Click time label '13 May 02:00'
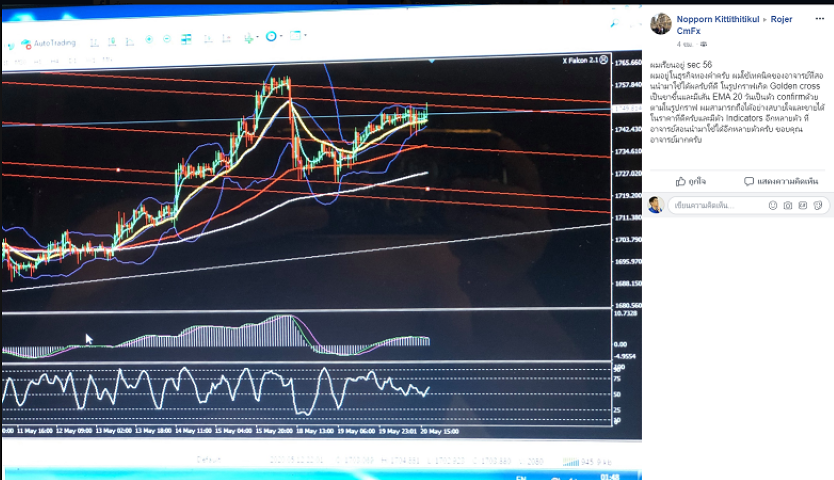This screenshot has height=480, width=834. pos(114,431)
